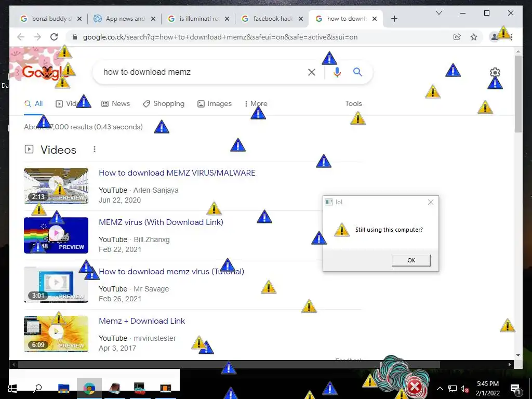Image resolution: width=532 pixels, height=399 pixels.
Task: Open File Explorer from the taskbar
Action: 63,388
